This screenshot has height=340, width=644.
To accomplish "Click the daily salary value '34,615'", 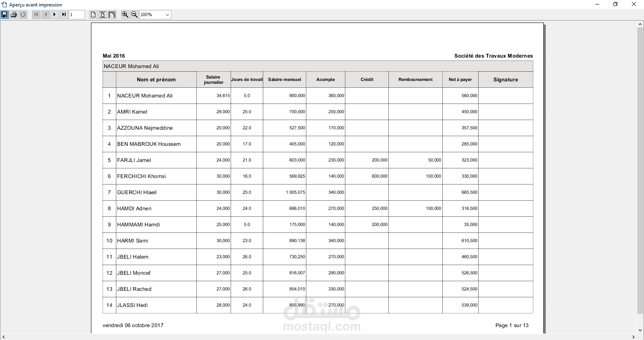I will pos(223,95).
